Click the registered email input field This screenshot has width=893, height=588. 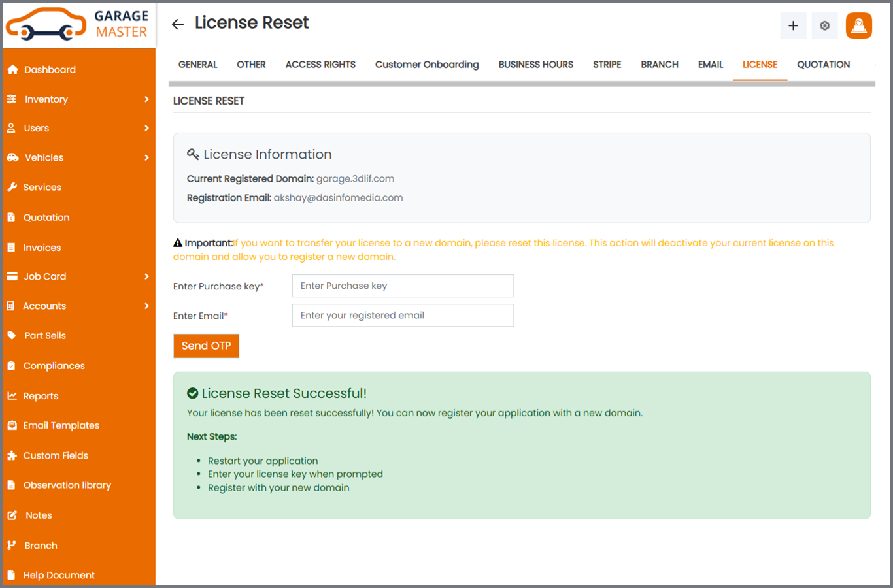click(x=403, y=316)
